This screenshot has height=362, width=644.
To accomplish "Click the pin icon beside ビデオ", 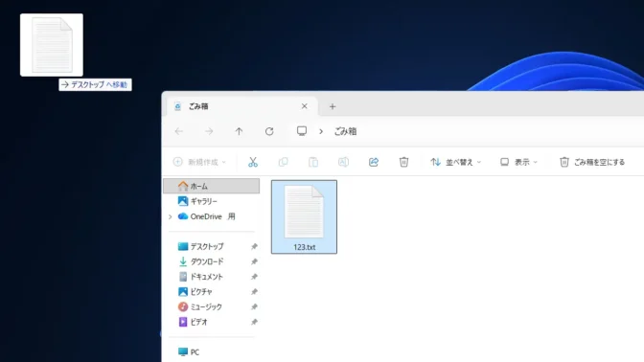I will click(254, 322).
